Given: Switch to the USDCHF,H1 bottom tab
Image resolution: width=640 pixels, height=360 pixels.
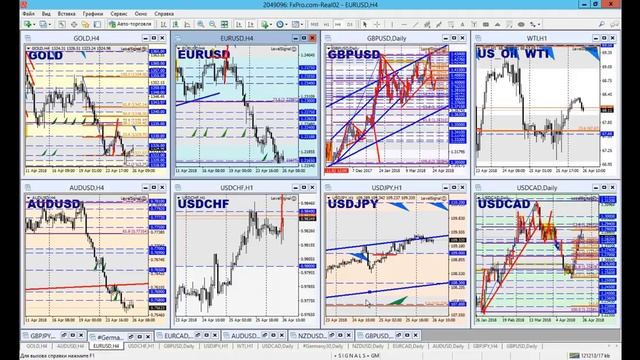Looking at the screenshot, I should 141,346.
